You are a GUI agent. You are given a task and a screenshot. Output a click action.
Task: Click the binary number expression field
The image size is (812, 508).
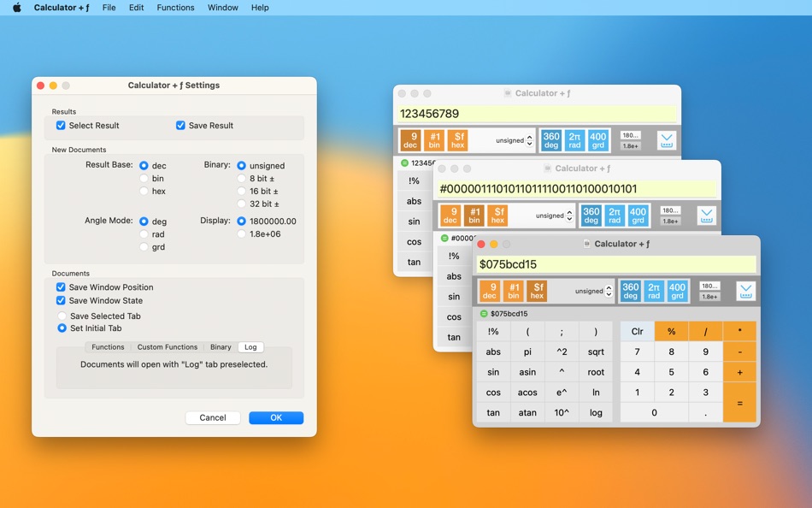coord(577,189)
